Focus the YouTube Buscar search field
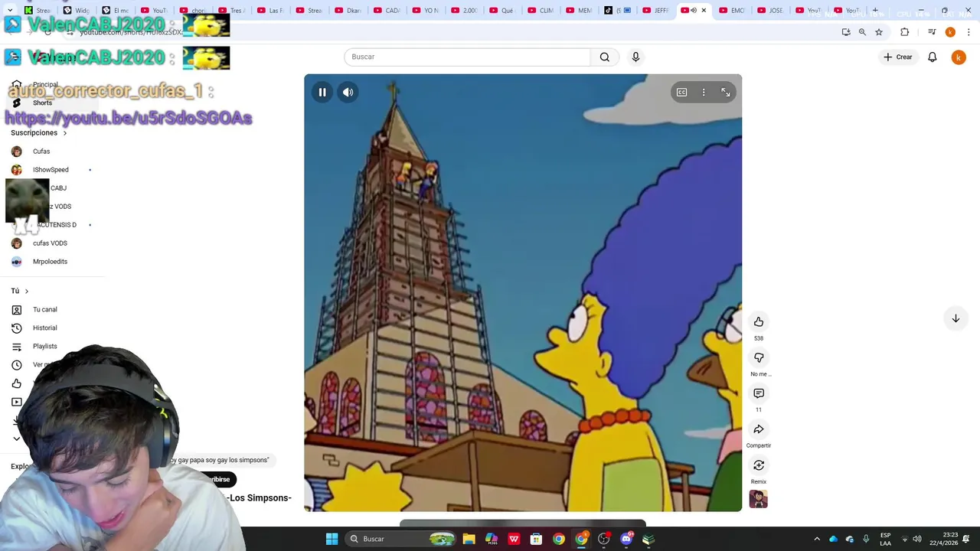 pyautogui.click(x=467, y=57)
